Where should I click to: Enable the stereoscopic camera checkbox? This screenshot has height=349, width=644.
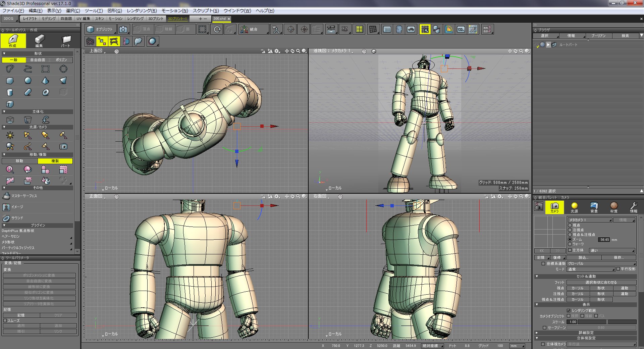[543, 344]
